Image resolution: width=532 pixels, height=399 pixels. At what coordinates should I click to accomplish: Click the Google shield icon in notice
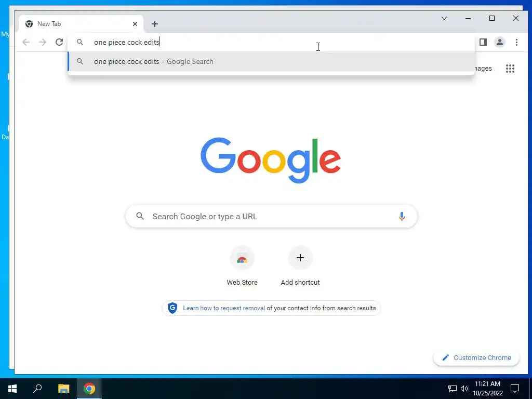pyautogui.click(x=172, y=308)
